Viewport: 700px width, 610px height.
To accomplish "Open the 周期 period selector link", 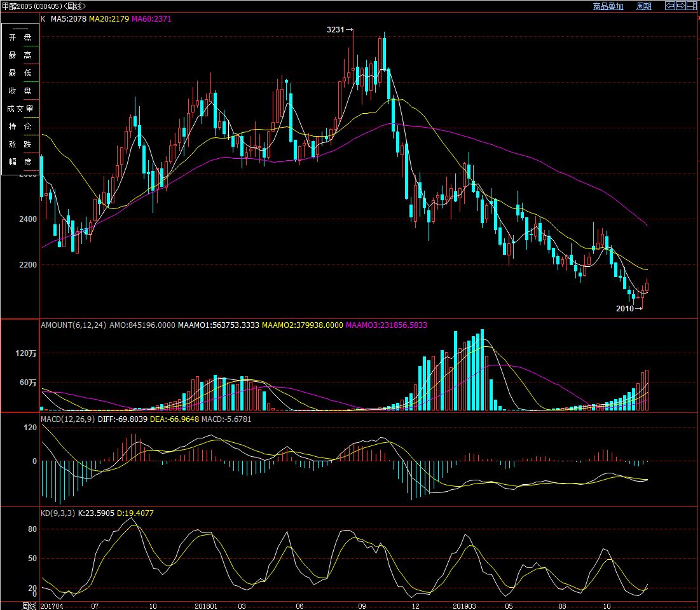I will click(x=644, y=6).
